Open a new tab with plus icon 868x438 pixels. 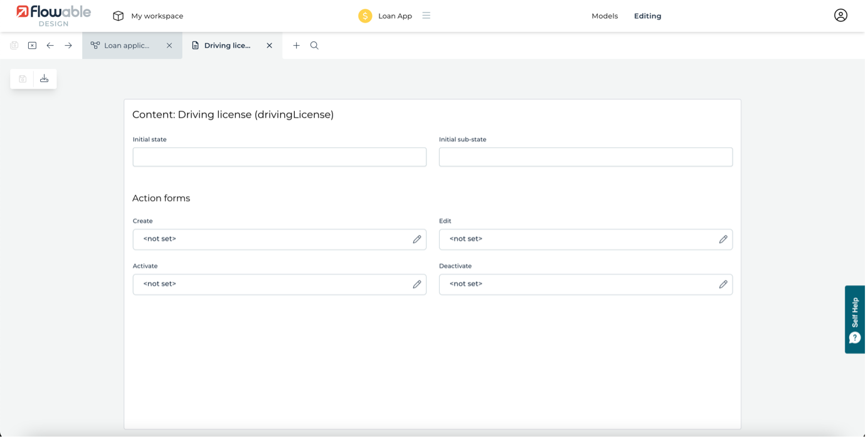click(x=296, y=46)
